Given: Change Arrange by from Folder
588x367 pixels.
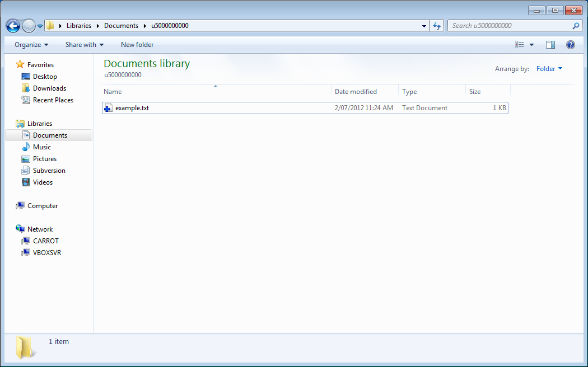Looking at the screenshot, I should coord(549,68).
